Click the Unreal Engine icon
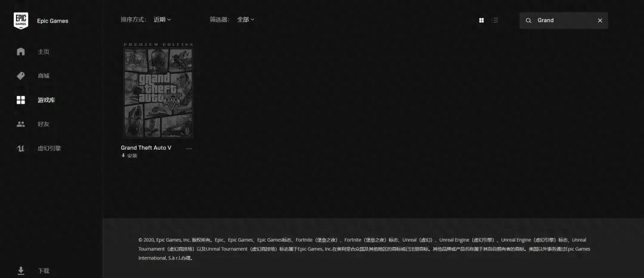This screenshot has height=278, width=644. (21, 148)
